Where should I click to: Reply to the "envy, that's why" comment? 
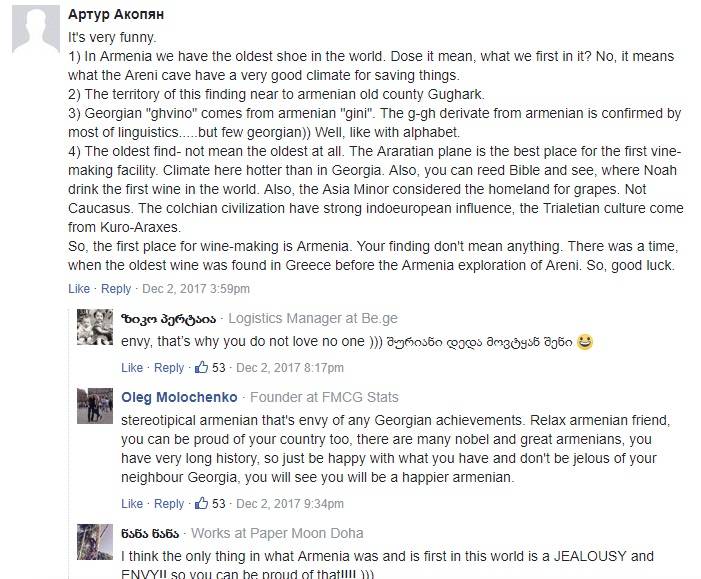coord(169,368)
